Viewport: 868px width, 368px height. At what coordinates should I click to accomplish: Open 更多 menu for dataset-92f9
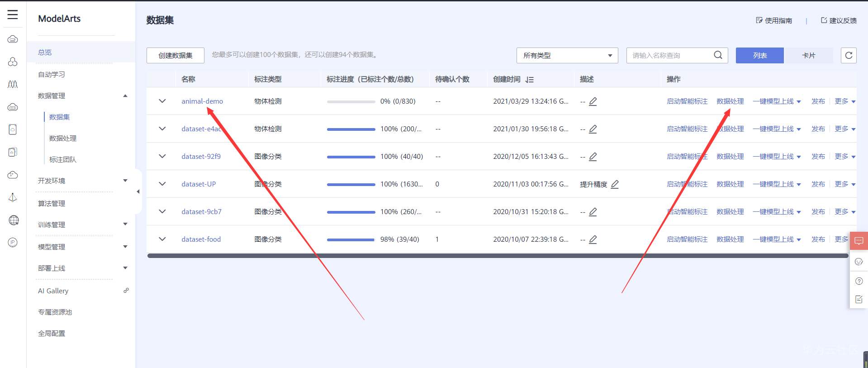click(x=845, y=156)
